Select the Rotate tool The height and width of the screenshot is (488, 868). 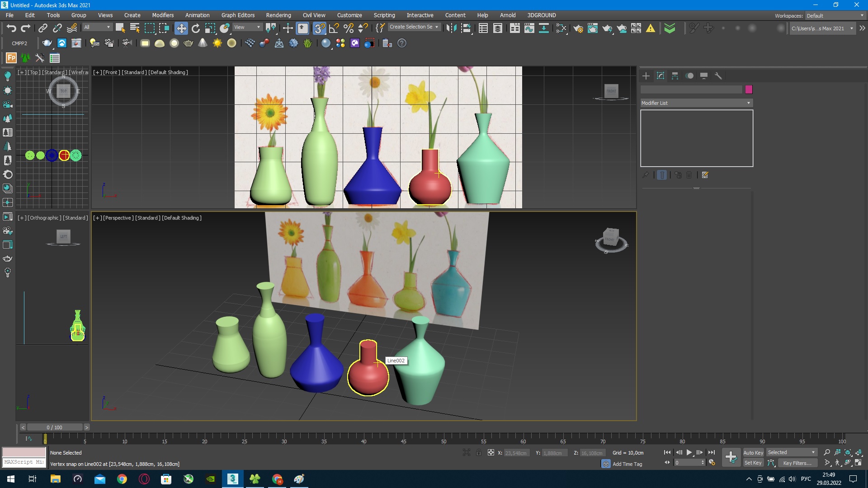pos(196,28)
